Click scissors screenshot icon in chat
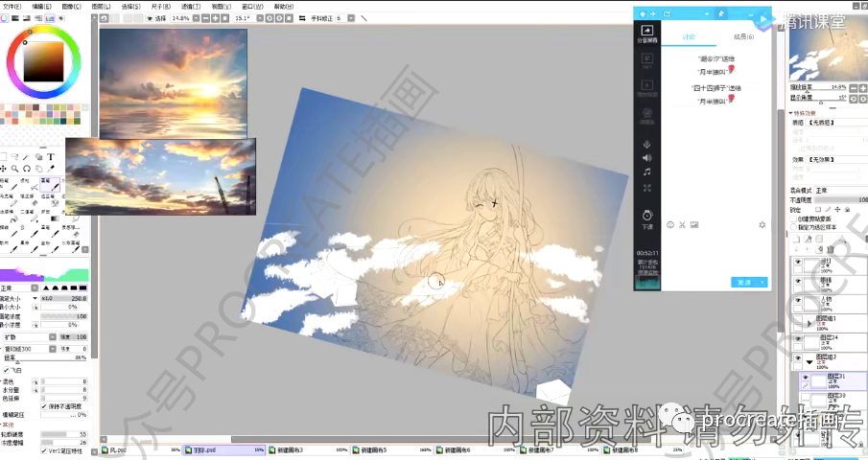Viewport: 868px width, 460px height. 682,225
